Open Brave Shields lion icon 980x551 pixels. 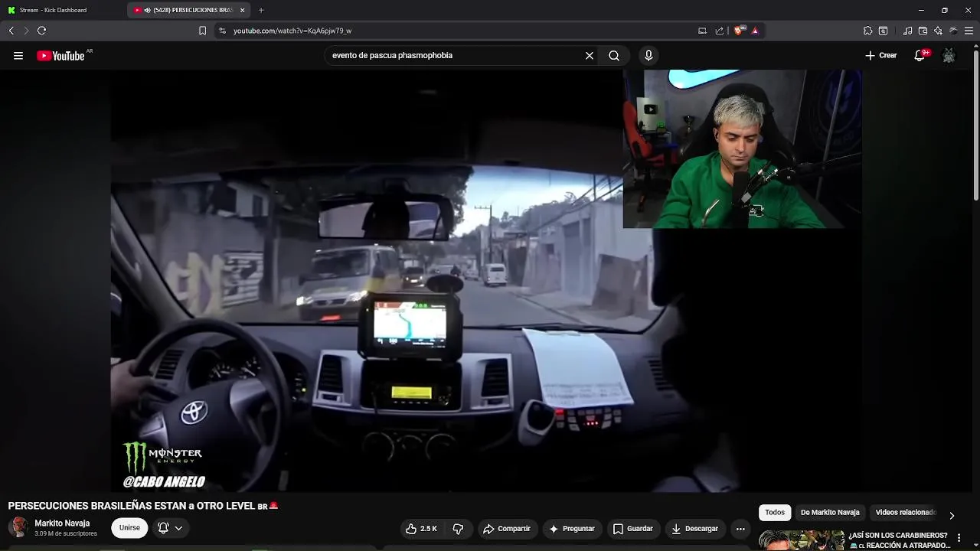(x=738, y=31)
